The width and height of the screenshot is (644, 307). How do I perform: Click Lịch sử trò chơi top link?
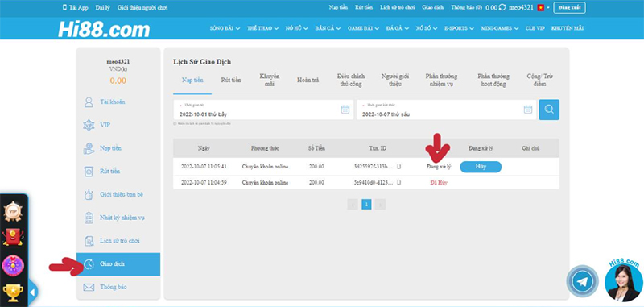397,7
